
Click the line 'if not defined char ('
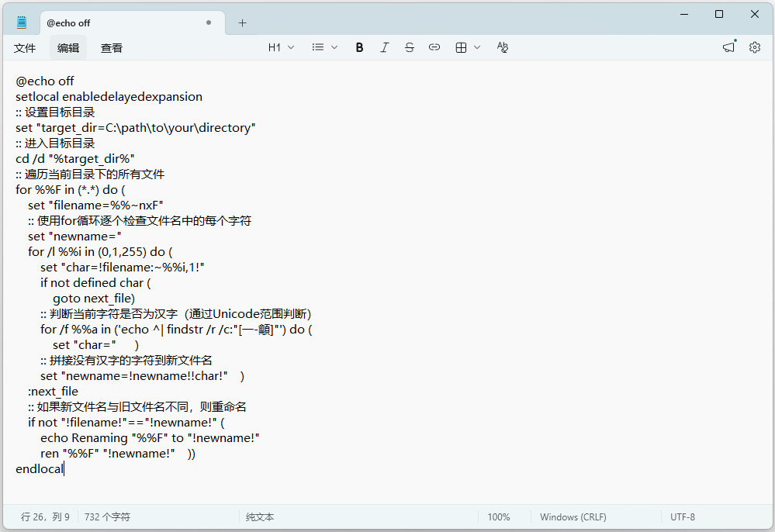[95, 282]
